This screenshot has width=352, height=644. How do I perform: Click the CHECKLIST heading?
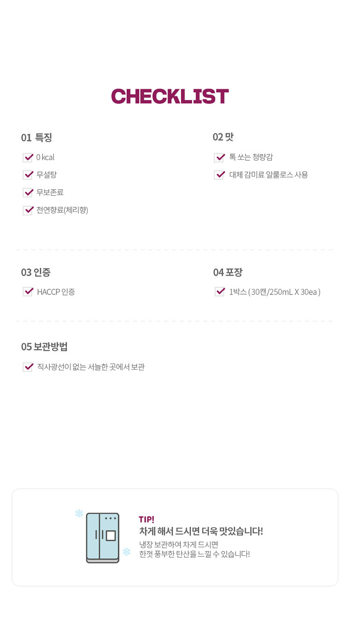pos(170,97)
